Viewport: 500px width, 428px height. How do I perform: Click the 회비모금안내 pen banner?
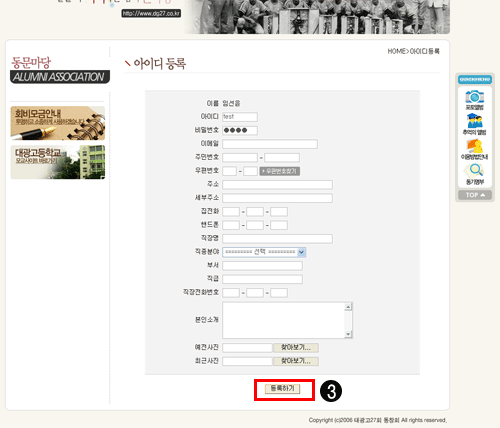[x=58, y=123]
